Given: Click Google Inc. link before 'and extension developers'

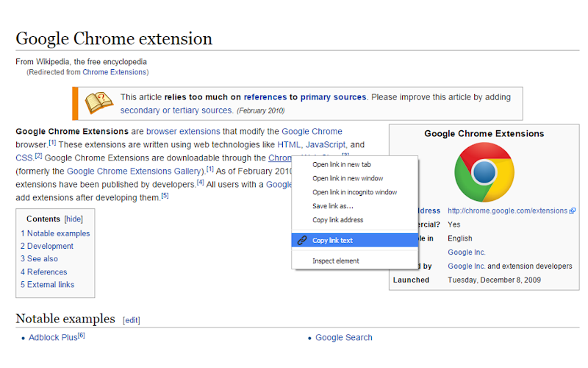Looking at the screenshot, I should tap(467, 266).
